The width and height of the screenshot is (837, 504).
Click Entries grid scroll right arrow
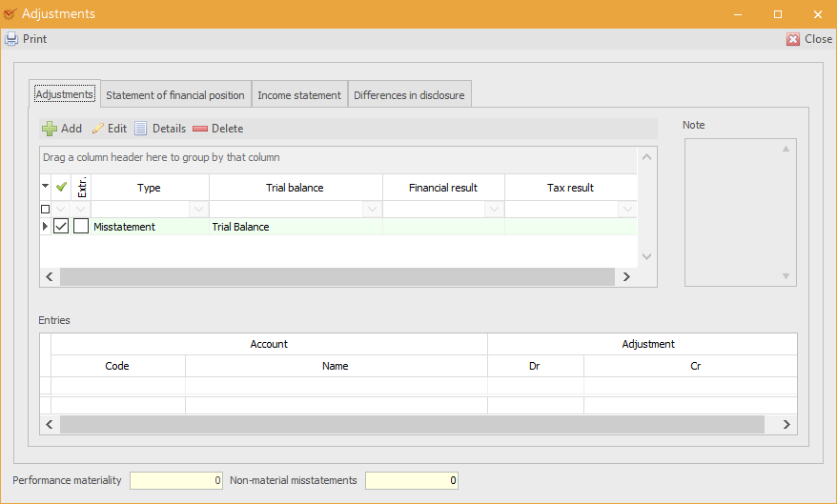[786, 425]
